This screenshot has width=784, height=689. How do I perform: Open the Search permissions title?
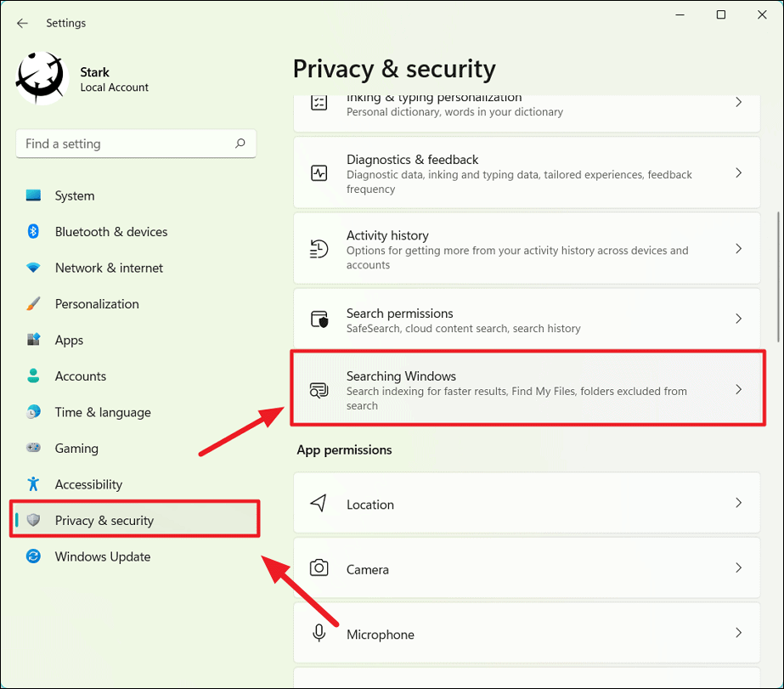(x=399, y=313)
